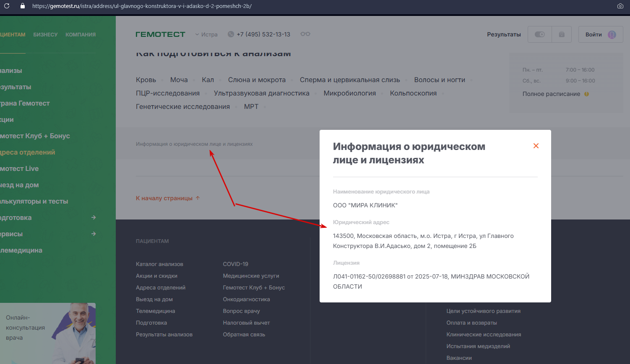Reload the page with the browser refresh icon
The width and height of the screenshot is (630, 364).
tap(7, 6)
